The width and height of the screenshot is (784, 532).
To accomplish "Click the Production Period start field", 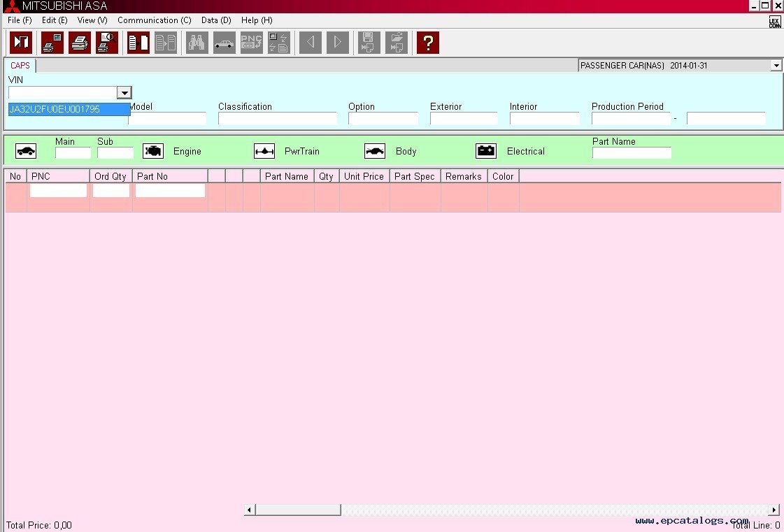I will point(631,119).
